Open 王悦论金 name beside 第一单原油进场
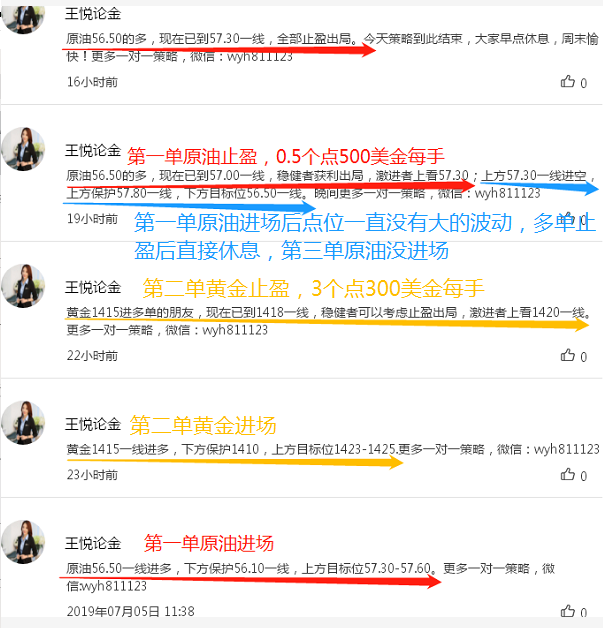 [x=93, y=543]
